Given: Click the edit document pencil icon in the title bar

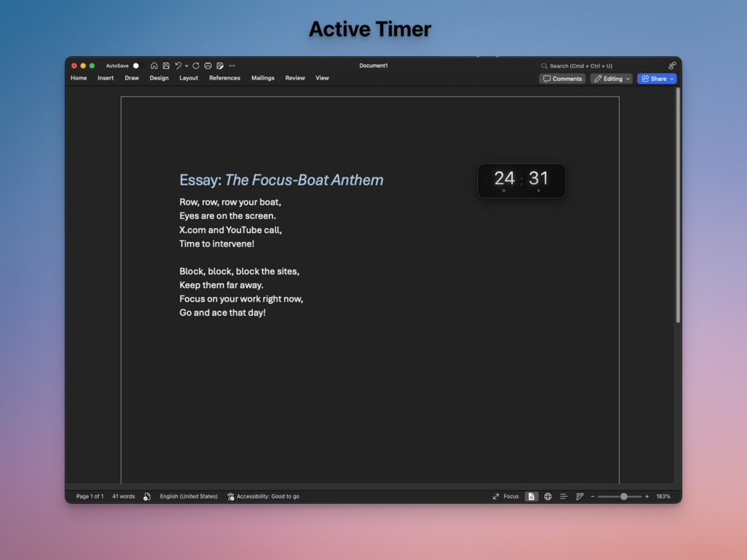Looking at the screenshot, I should tap(220, 65).
